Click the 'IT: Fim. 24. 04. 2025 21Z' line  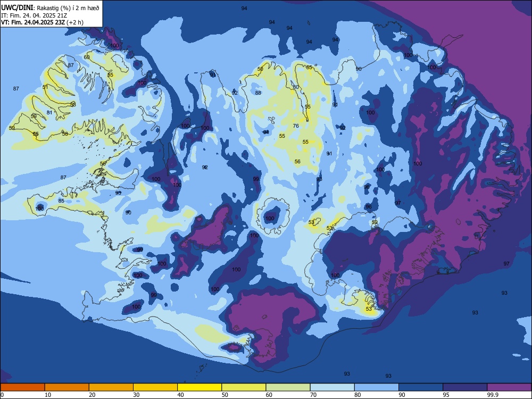click(x=34, y=15)
